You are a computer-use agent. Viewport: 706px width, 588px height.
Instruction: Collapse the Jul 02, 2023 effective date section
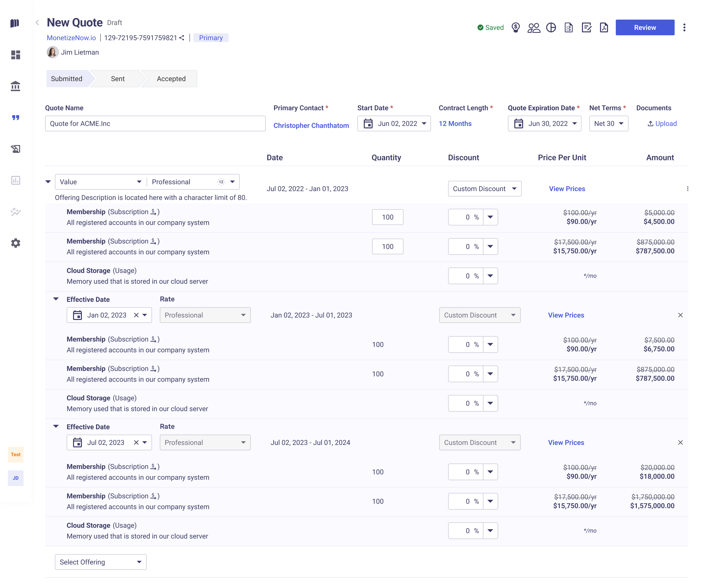tap(56, 426)
